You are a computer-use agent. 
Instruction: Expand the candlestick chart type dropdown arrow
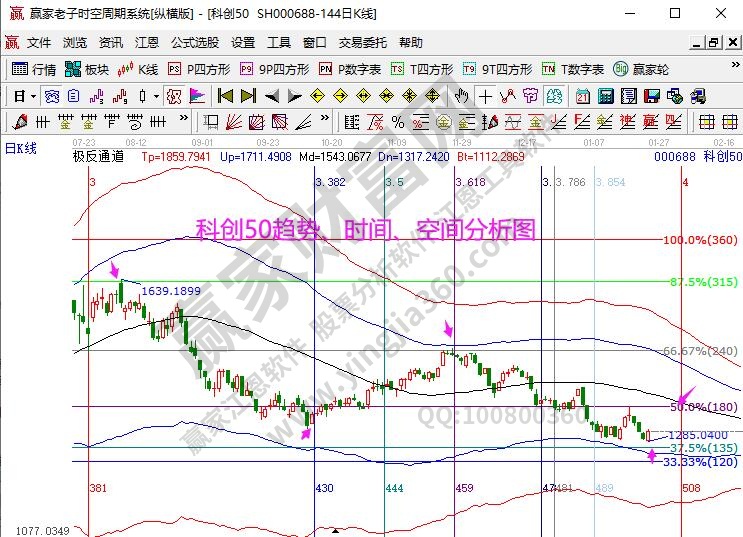tap(156, 96)
